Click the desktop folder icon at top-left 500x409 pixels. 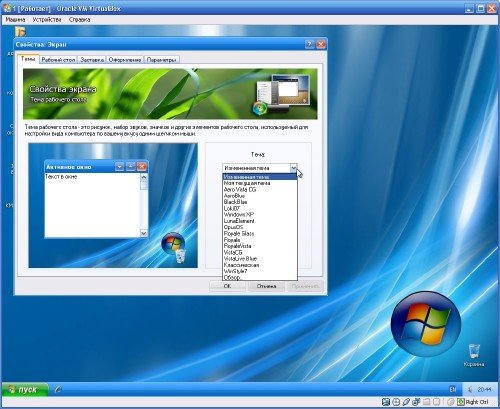[x=20, y=32]
